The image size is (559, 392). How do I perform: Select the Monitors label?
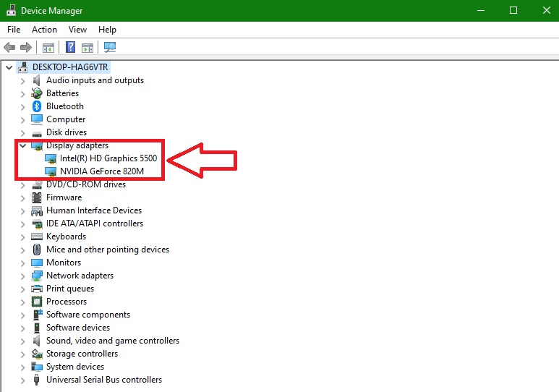64,263
